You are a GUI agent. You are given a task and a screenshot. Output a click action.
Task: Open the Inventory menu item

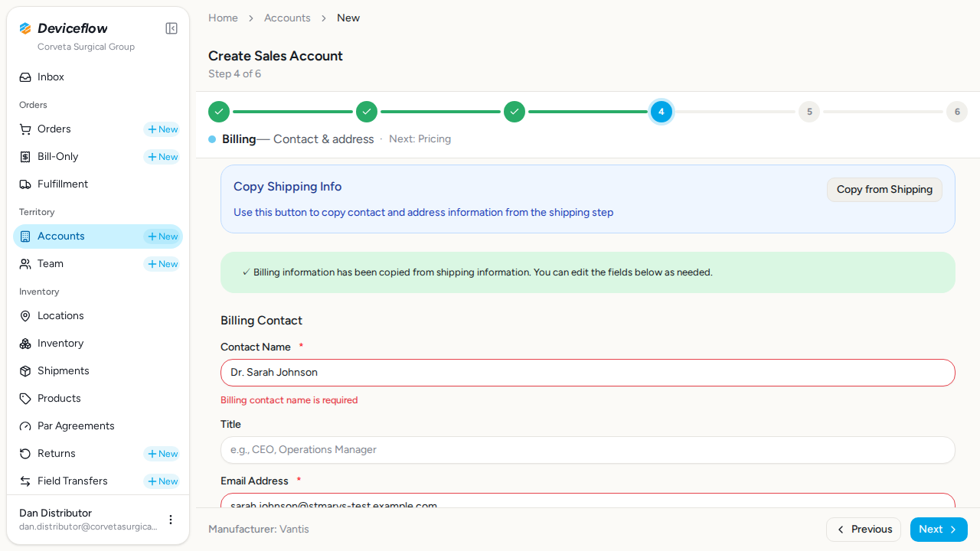click(x=98, y=344)
